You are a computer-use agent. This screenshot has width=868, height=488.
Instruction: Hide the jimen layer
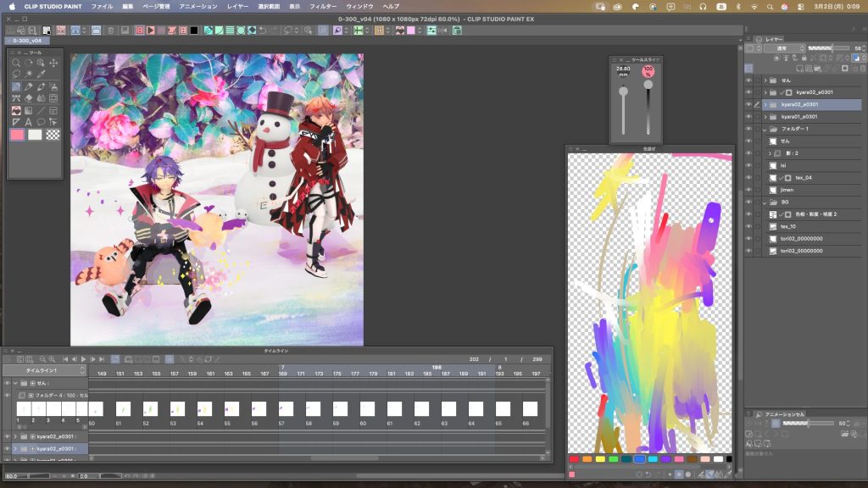tap(748, 190)
